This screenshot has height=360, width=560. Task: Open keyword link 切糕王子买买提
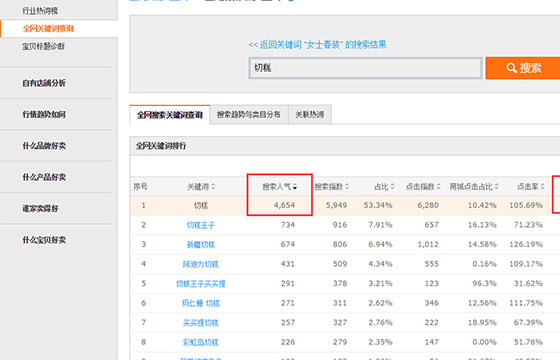(201, 284)
